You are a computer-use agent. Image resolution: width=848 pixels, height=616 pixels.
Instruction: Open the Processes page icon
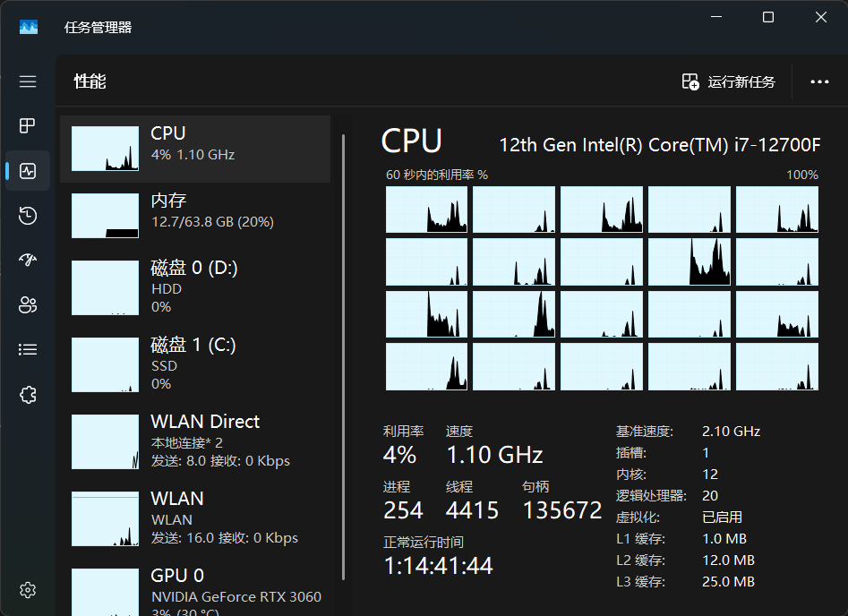coord(28,126)
